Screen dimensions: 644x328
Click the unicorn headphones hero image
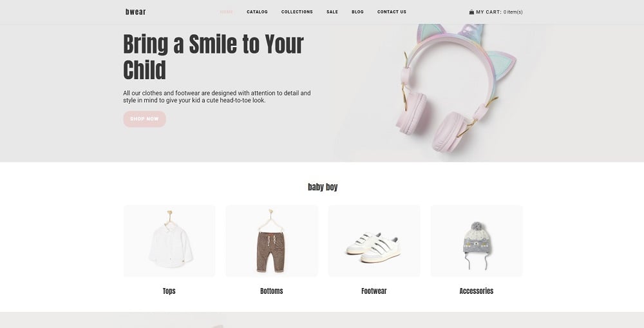pos(455,88)
